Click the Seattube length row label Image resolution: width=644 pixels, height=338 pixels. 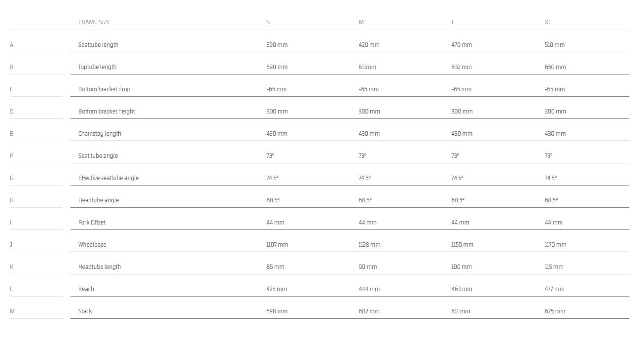click(98, 44)
